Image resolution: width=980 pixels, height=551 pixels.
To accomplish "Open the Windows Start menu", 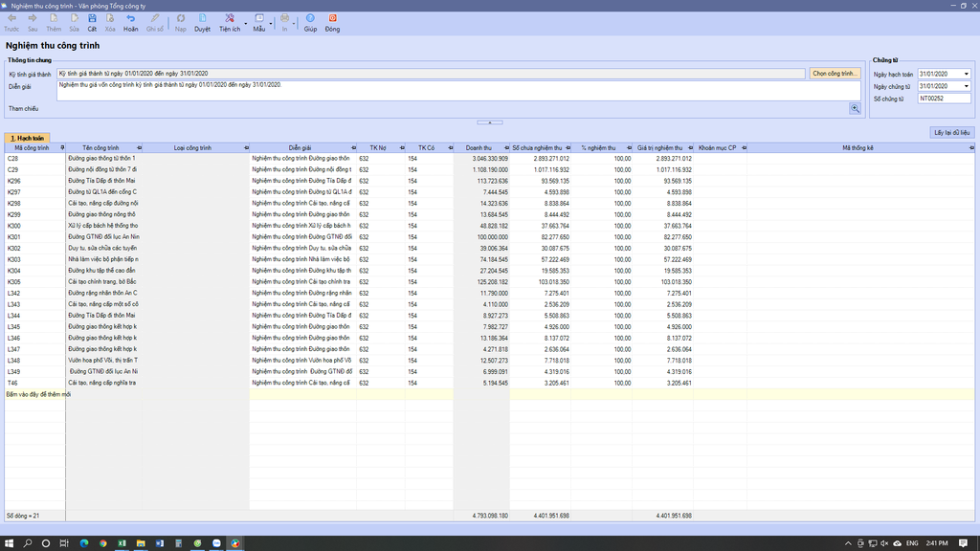I will click(9, 543).
